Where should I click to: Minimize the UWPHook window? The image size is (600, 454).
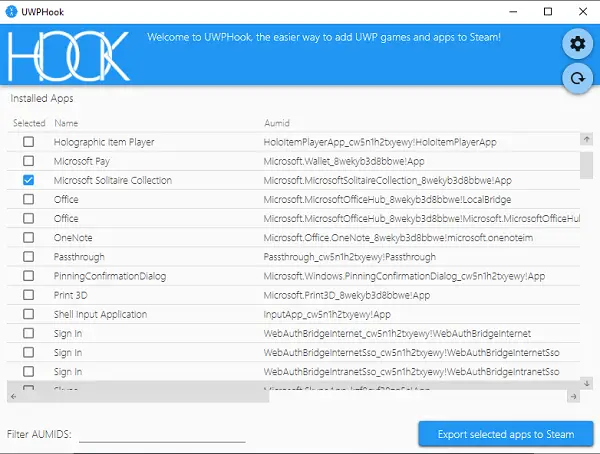pyautogui.click(x=513, y=11)
